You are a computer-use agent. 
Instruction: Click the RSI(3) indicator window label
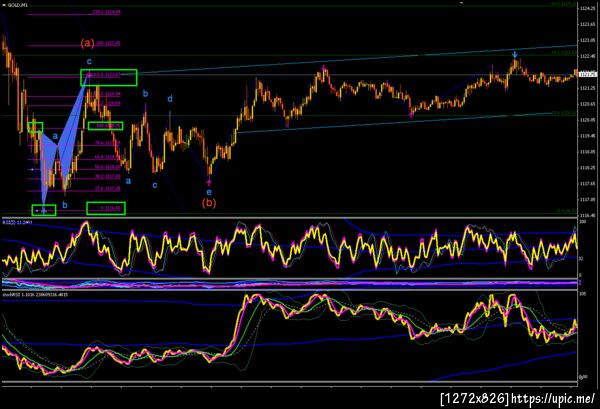[17, 222]
